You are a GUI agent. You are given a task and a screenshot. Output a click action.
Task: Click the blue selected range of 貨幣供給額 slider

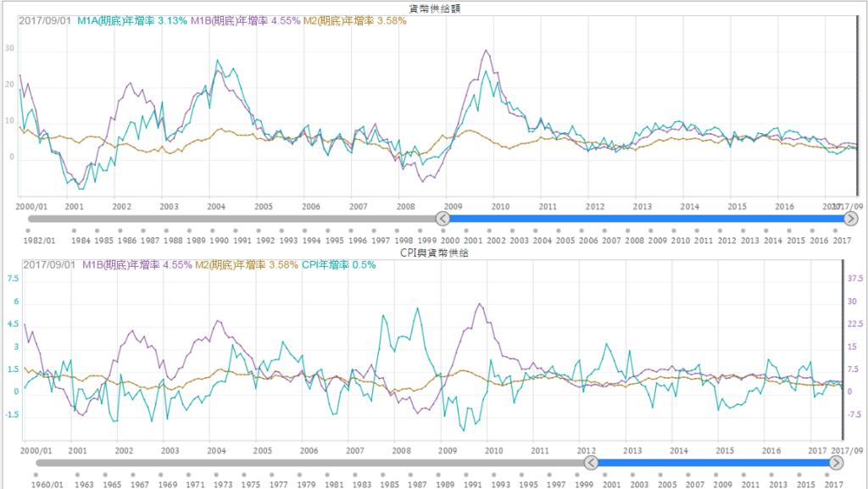pyautogui.click(x=647, y=219)
